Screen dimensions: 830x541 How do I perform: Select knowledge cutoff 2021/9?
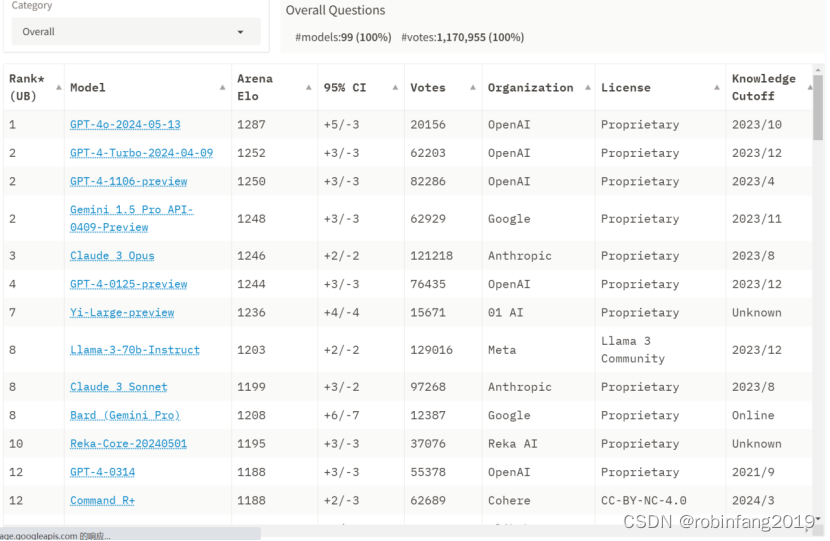point(753,472)
